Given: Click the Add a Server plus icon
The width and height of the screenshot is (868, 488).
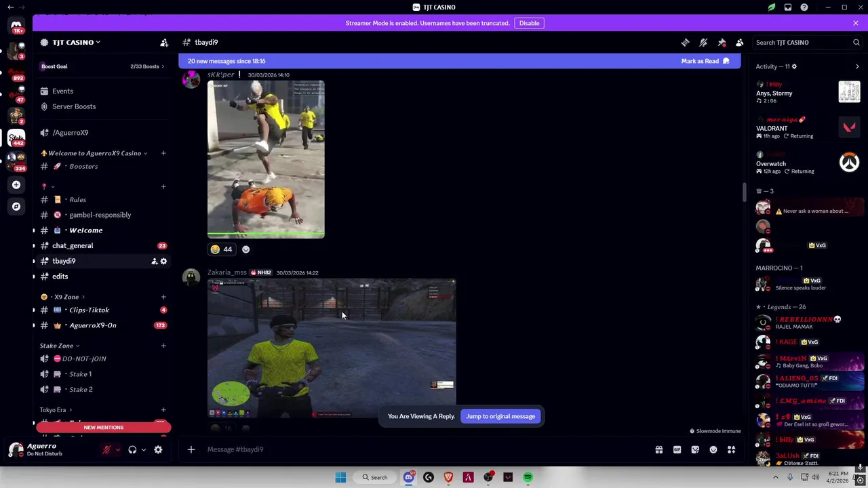Looking at the screenshot, I should [x=16, y=184].
